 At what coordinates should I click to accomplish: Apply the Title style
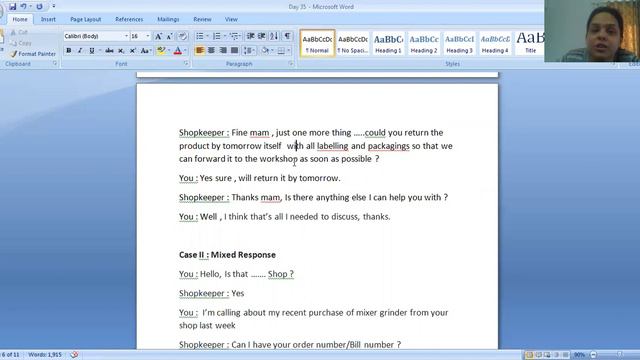coord(529,43)
